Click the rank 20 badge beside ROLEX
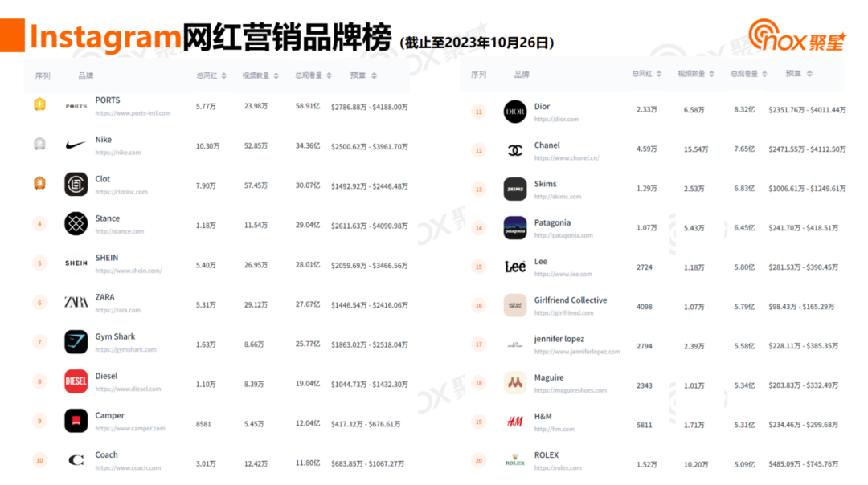 pos(479,460)
